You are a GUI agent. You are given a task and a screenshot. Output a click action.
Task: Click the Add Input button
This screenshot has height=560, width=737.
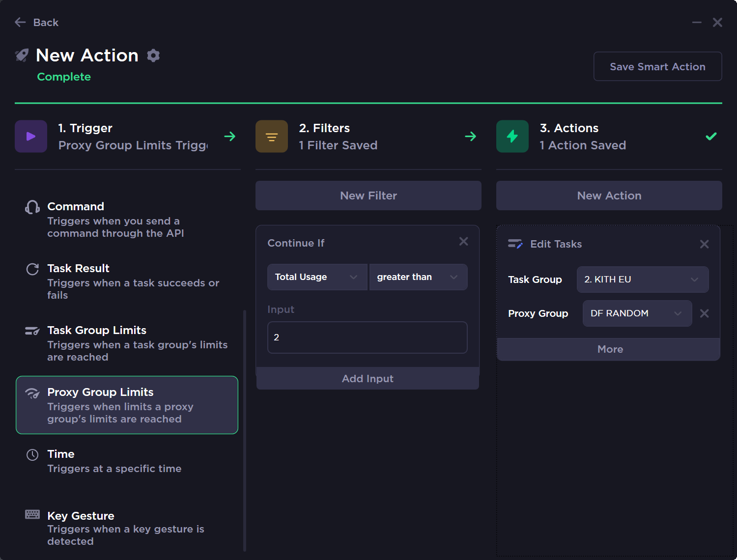(368, 379)
